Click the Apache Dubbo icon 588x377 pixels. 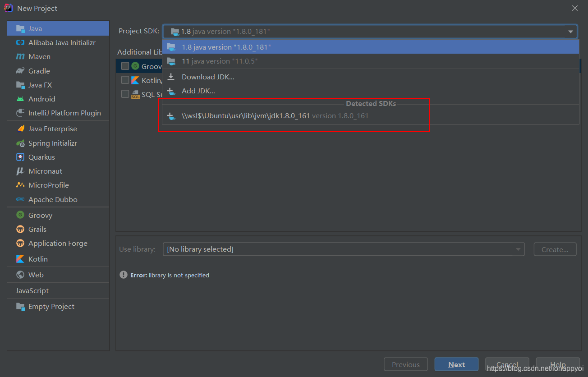(x=20, y=199)
